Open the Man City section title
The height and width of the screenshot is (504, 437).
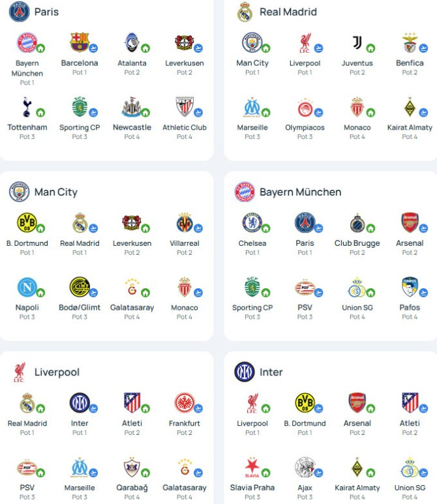pos(56,192)
